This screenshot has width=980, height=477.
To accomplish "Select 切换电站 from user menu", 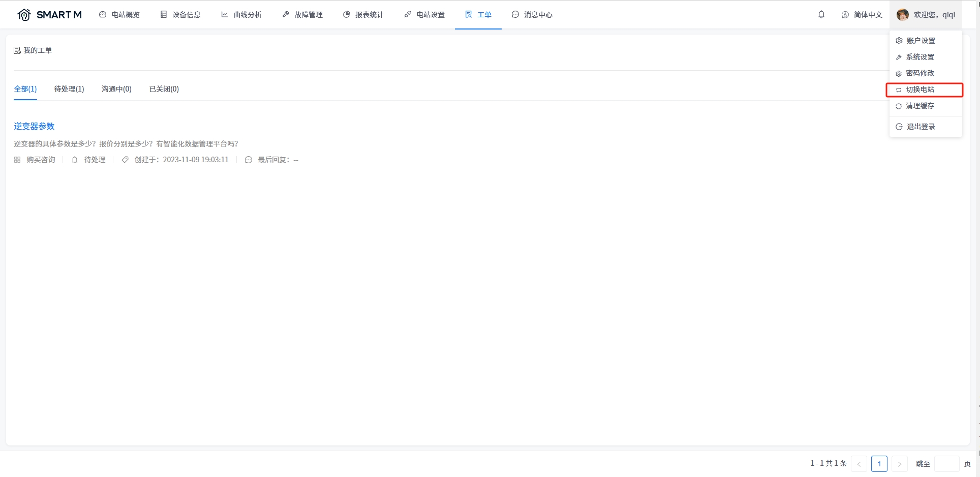I will coord(920,90).
